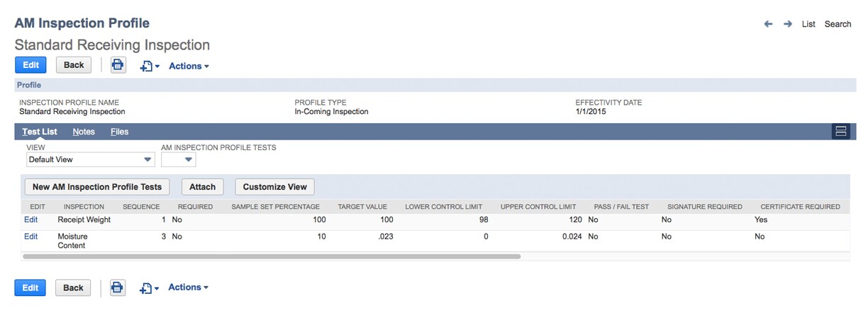Select the Test List tab
This screenshot has width=868, height=318.
click(x=40, y=132)
